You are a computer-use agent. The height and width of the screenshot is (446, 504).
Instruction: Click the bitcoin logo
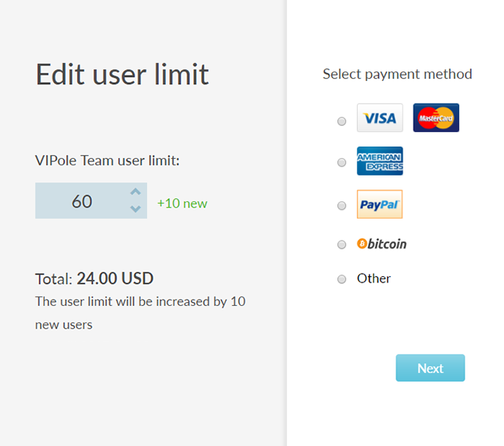coord(381,244)
